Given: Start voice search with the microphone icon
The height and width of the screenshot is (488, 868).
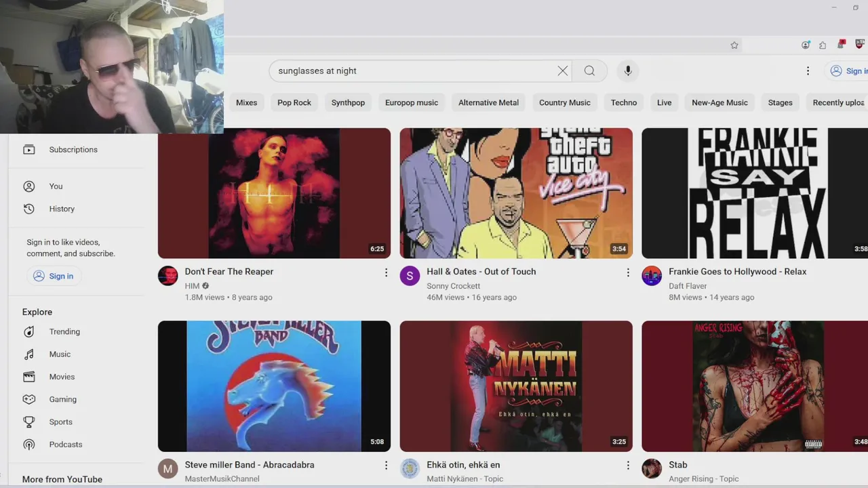Looking at the screenshot, I should tap(628, 70).
